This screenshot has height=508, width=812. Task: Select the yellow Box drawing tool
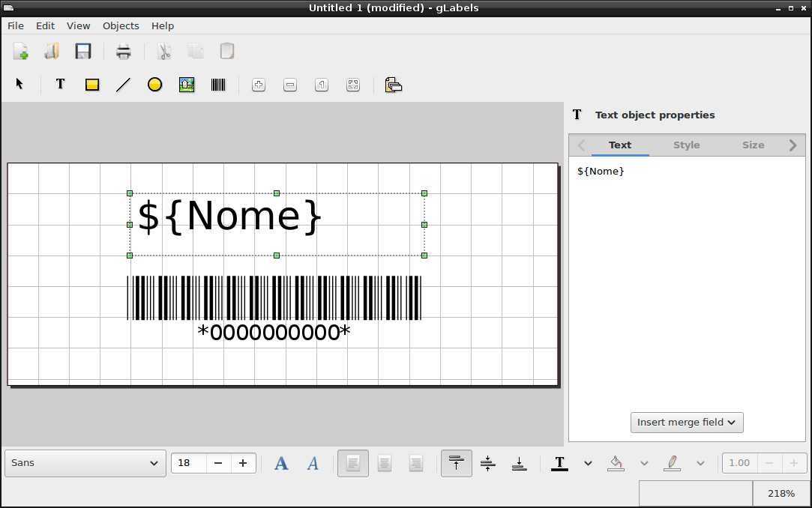(92, 85)
